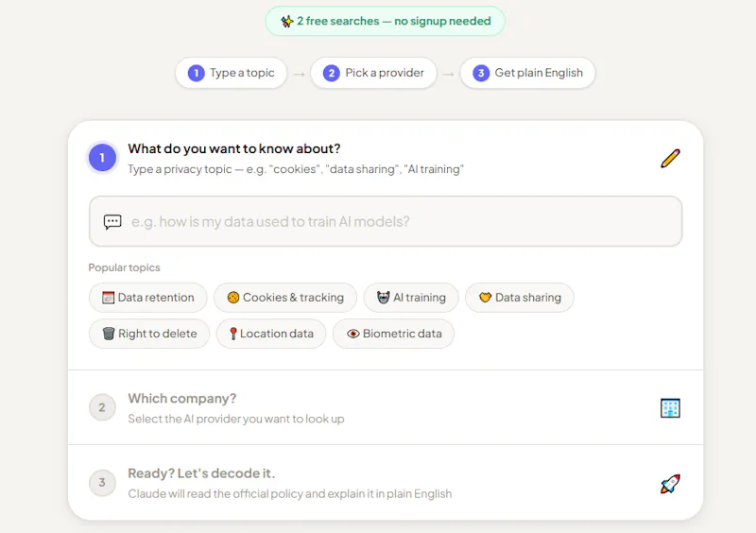The width and height of the screenshot is (756, 533).
Task: Pick the AI training topic
Action: tap(411, 298)
